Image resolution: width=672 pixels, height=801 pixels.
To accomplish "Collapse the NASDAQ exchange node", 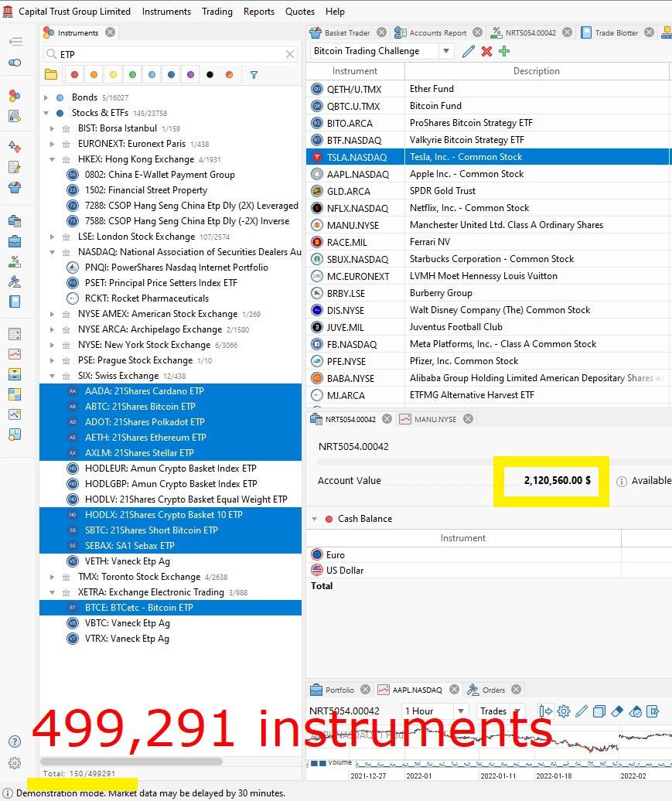I will coord(52,252).
